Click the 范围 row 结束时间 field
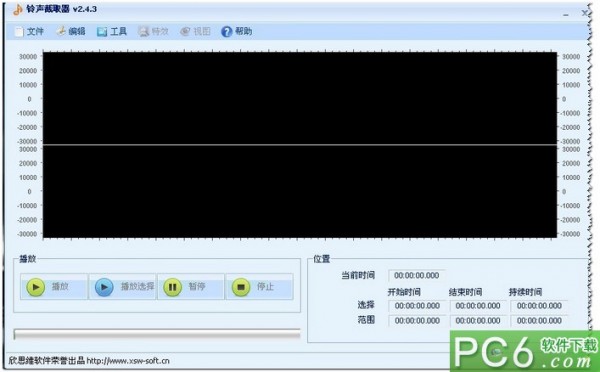Image resolution: width=600 pixels, height=372 pixels. click(478, 320)
